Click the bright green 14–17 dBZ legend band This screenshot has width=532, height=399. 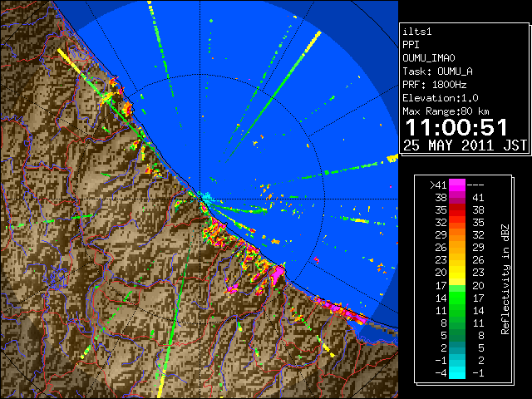457,298
